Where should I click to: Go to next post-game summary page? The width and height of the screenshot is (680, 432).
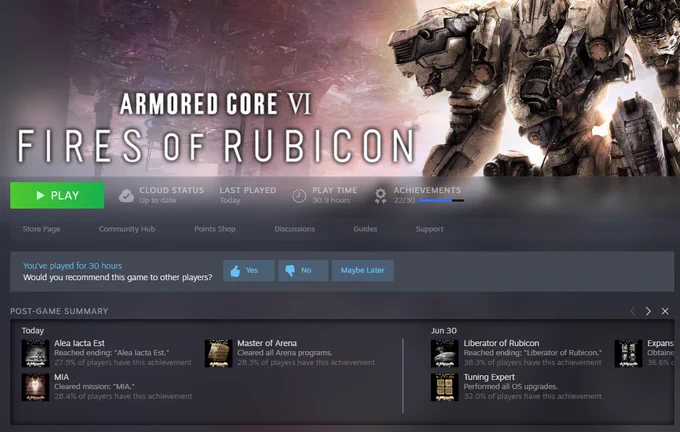[x=648, y=311]
